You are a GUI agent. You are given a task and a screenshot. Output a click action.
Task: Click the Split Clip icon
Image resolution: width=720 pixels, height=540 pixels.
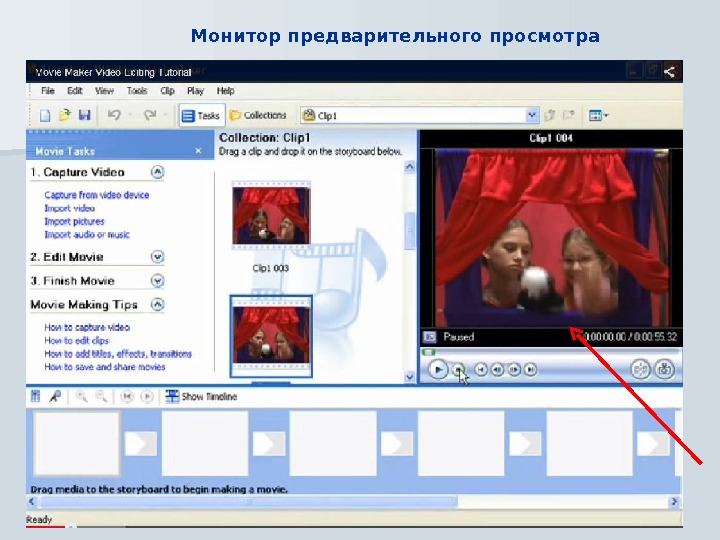click(x=641, y=369)
